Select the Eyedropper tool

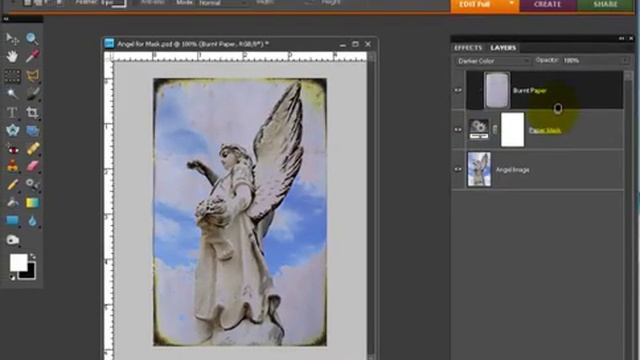(x=32, y=56)
